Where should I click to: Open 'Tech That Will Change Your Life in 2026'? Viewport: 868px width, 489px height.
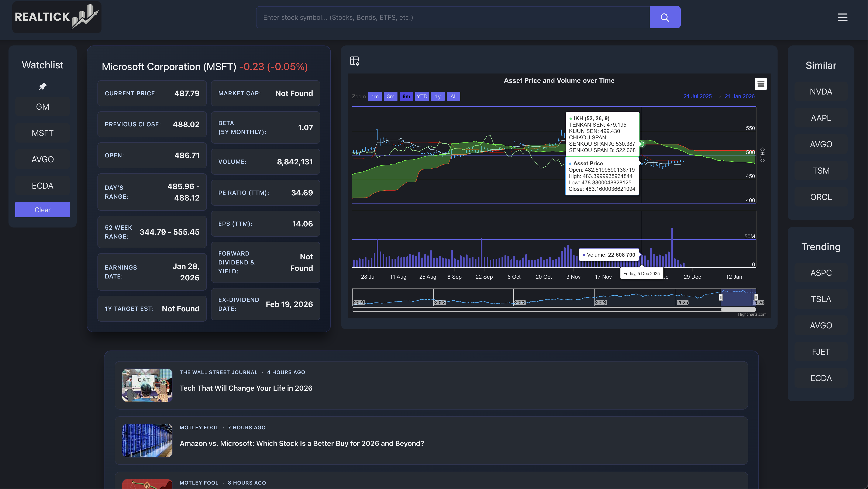pos(246,388)
